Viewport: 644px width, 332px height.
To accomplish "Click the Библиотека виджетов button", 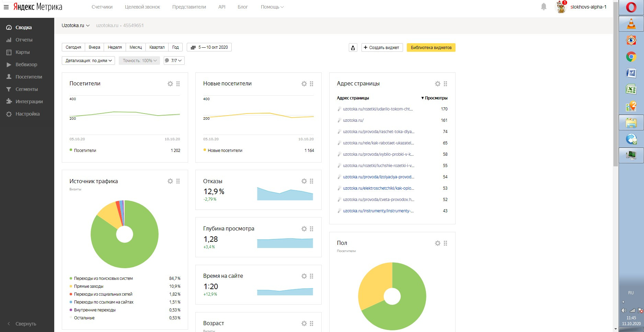I will tap(431, 48).
